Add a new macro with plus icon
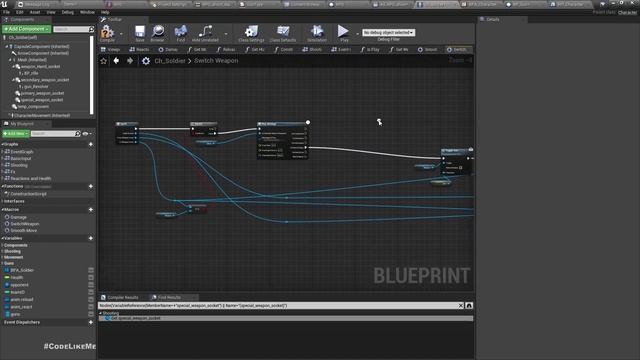This screenshot has width=640, height=360. click(91, 209)
